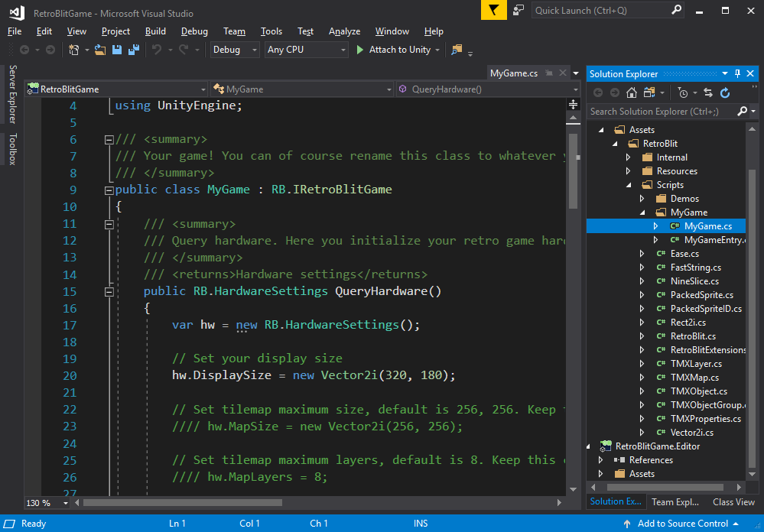The width and height of the screenshot is (764, 532).
Task: Click Sync with Active Document arrows icon
Action: tap(708, 92)
